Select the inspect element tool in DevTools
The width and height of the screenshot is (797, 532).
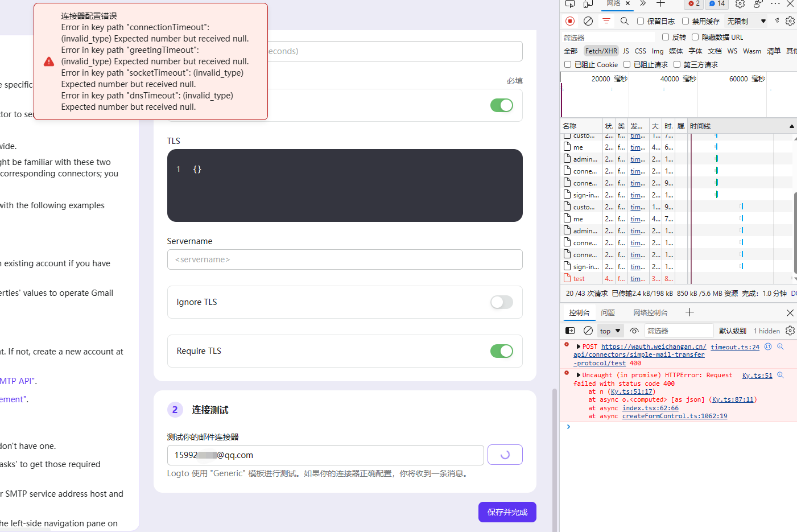tap(569, 4)
